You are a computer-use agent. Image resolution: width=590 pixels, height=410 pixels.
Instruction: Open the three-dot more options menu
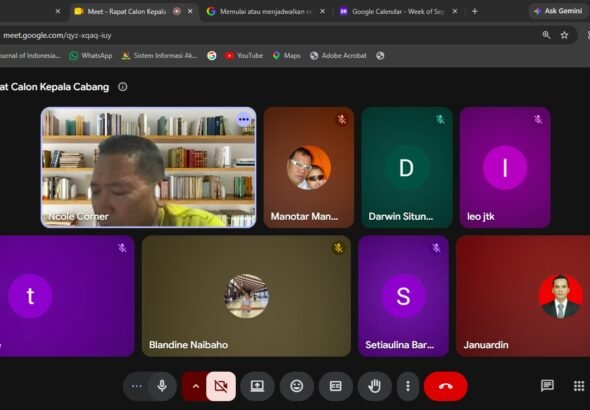click(408, 386)
